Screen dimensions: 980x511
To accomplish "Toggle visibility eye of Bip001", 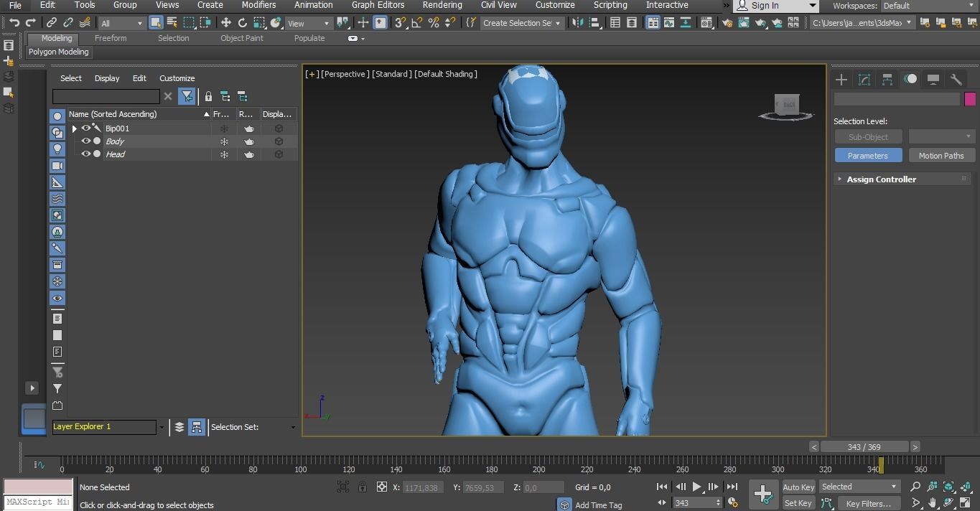I will (x=85, y=128).
